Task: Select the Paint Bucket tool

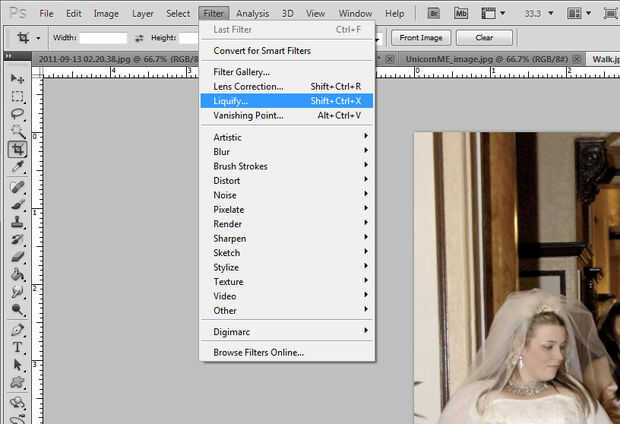Action: (x=17, y=274)
